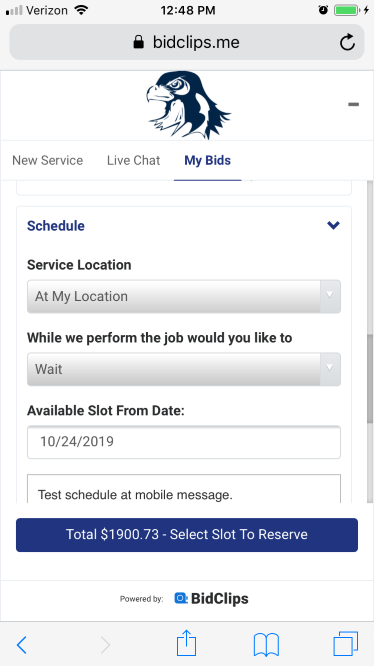Tap the Safari back arrow

[x=22, y=645]
